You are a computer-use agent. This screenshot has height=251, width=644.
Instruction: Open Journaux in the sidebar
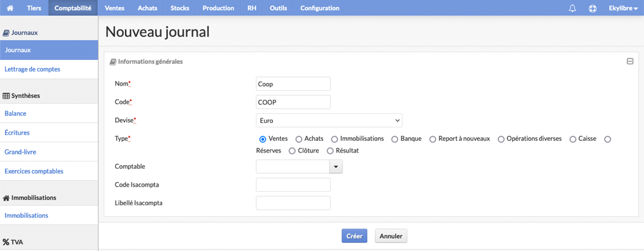pos(49,50)
